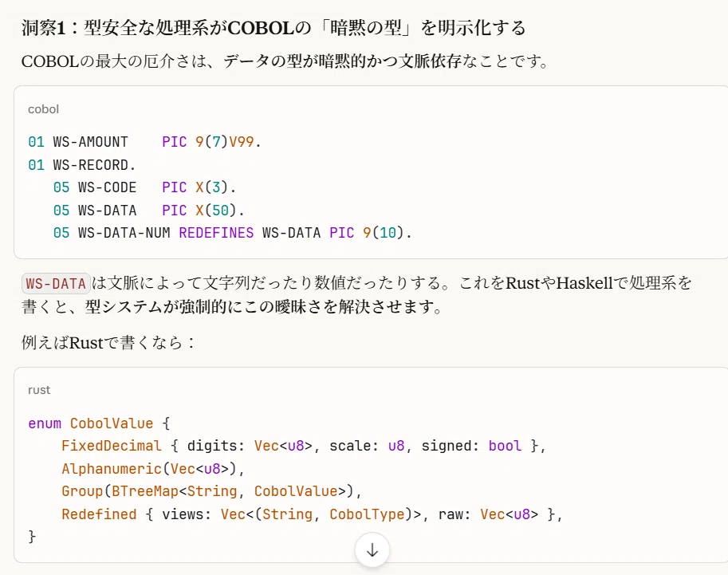This screenshot has height=575, width=728.
Task: Click the FixedDecimal variant name
Action: pos(112,446)
